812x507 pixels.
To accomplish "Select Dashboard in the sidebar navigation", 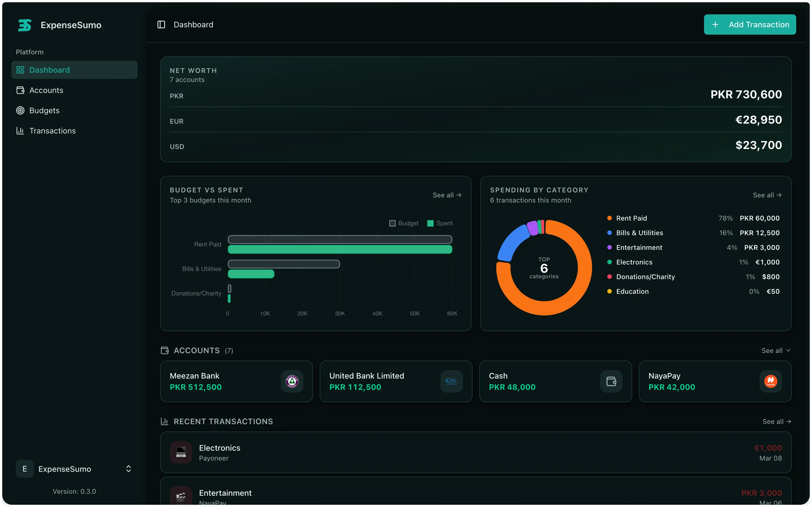I will [50, 70].
